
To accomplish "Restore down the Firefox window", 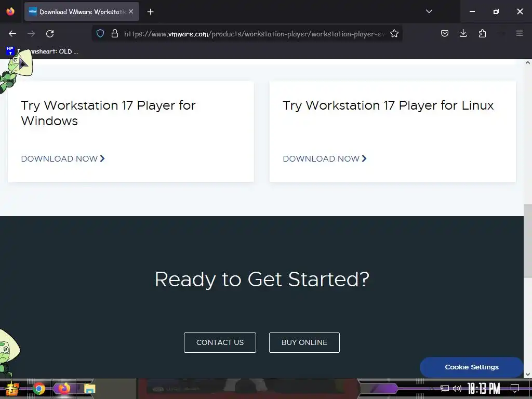I will (496, 11).
